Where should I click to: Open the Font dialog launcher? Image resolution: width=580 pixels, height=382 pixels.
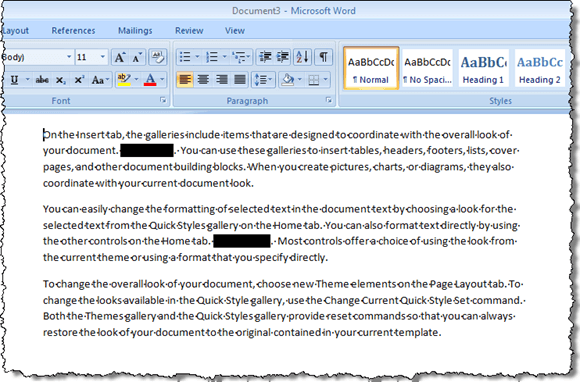(x=163, y=100)
